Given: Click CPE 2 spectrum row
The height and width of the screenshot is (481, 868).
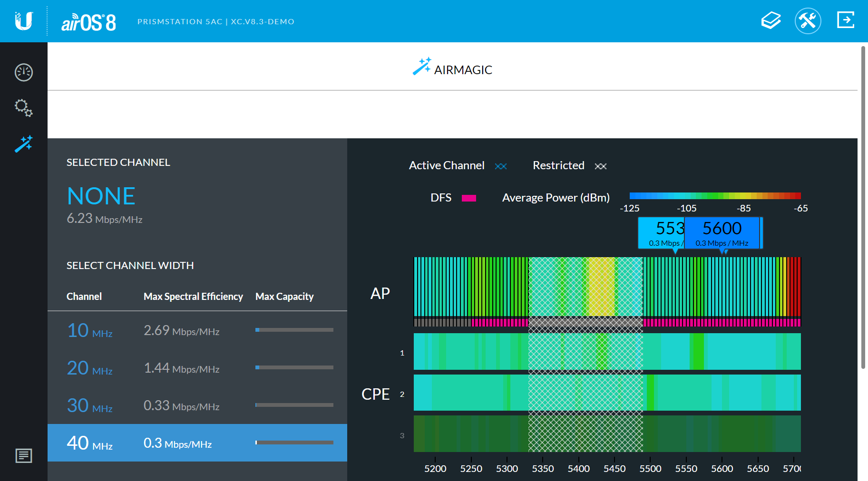Looking at the screenshot, I should [607, 393].
